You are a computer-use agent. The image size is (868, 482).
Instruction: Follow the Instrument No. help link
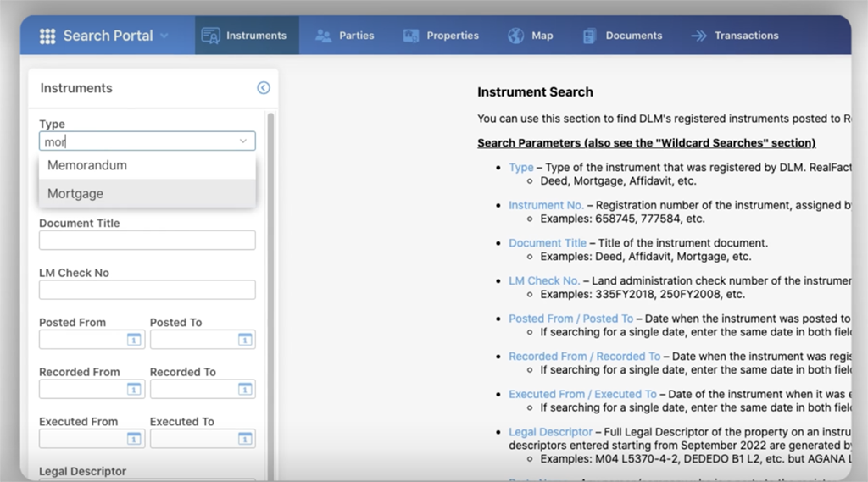pos(546,205)
